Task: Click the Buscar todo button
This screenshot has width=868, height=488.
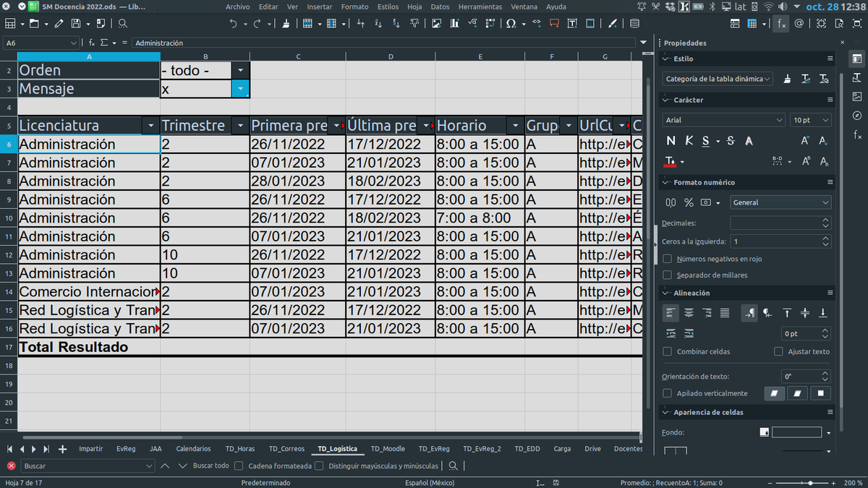Action: tap(210, 466)
